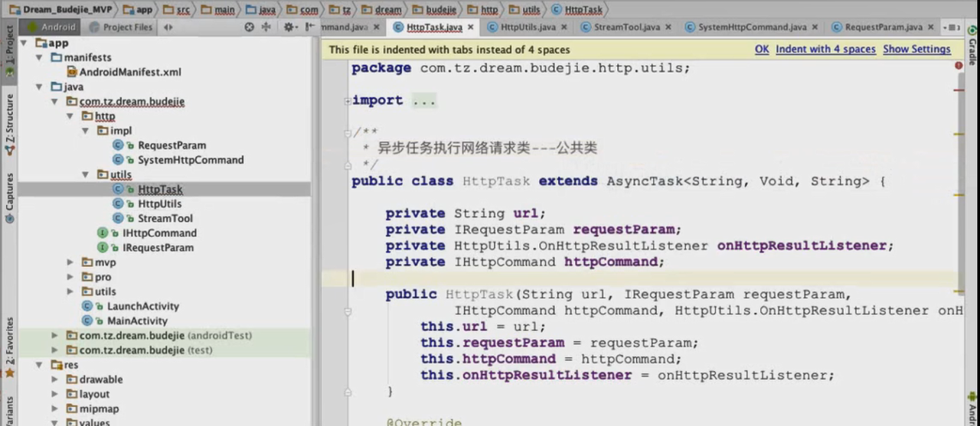The height and width of the screenshot is (426, 980).
Task: Click the collapse all icon in Project panel
Action: tap(266, 27)
